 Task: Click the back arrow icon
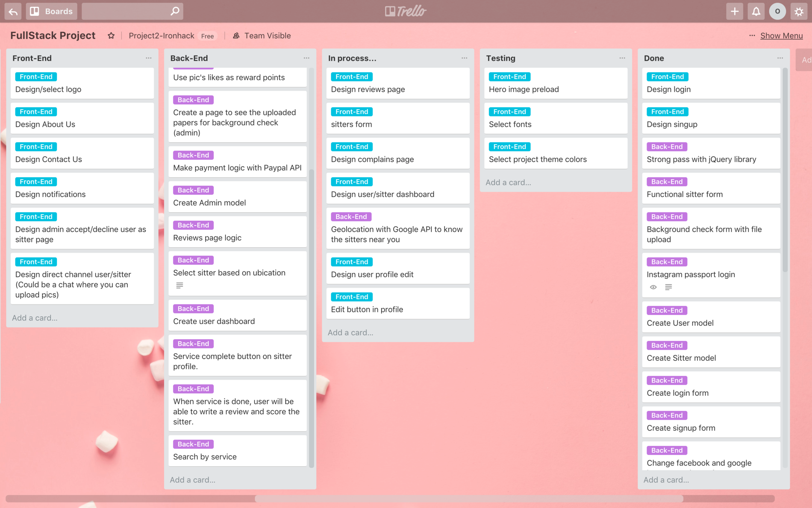click(x=13, y=11)
